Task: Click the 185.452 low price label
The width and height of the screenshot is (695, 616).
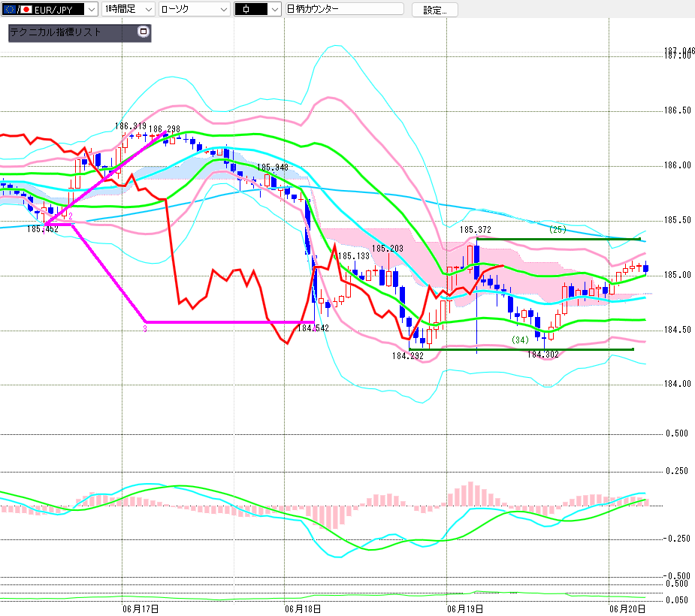Action: point(43,229)
